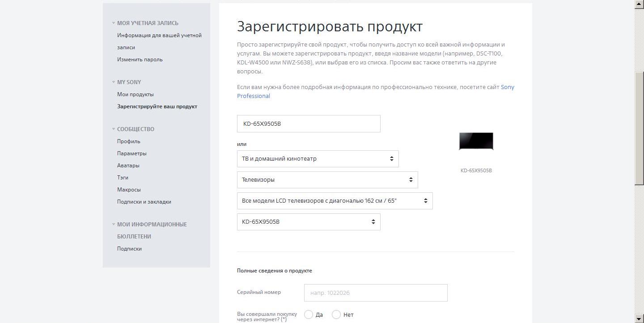
Task: Open the ТВ и домашний кинотеатр dropdown
Action: (x=318, y=159)
